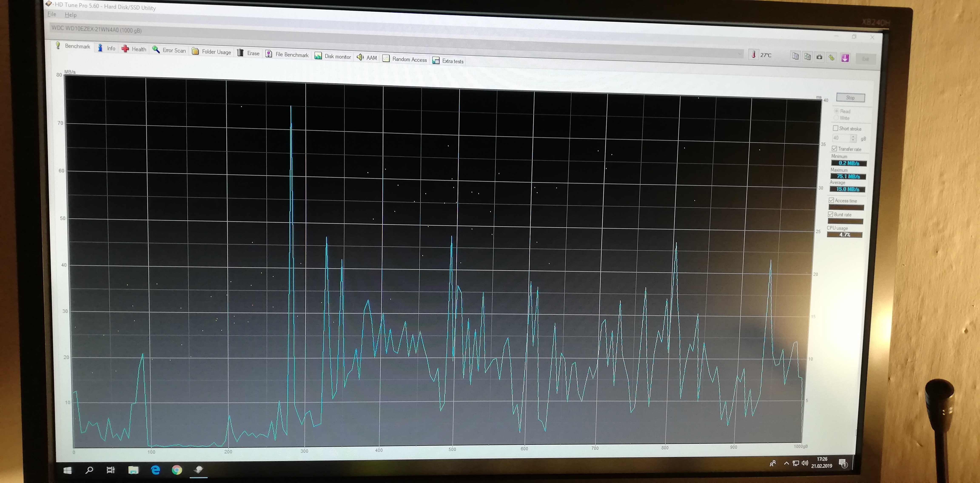Screen dimensions: 980x483
Task: Click the short stroke gB spinner arrows
Action: pyautogui.click(x=853, y=138)
